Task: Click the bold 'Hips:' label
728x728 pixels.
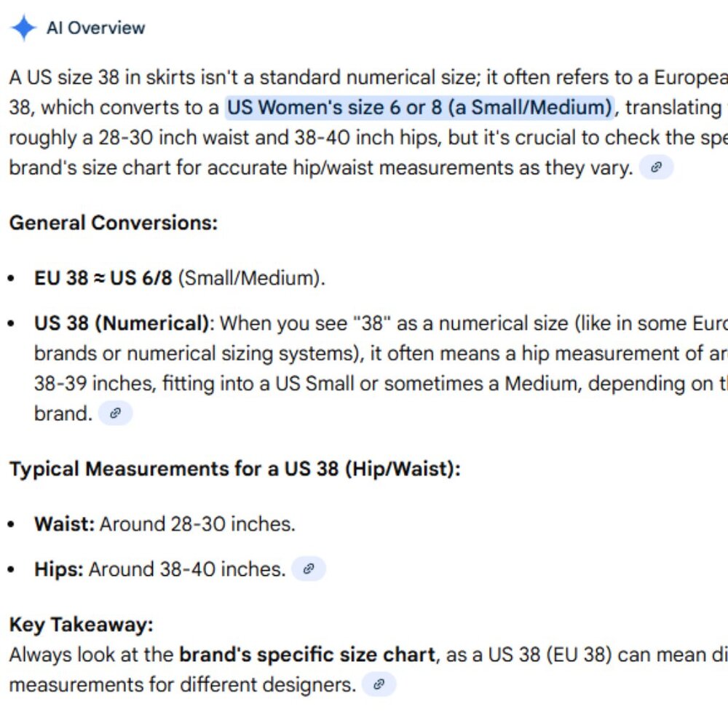Action: click(59, 569)
